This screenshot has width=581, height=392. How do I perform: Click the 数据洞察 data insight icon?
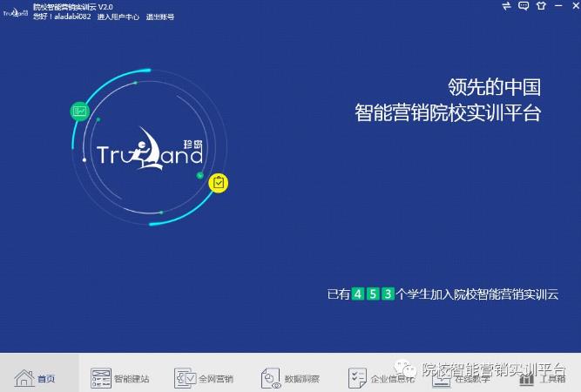click(x=271, y=377)
